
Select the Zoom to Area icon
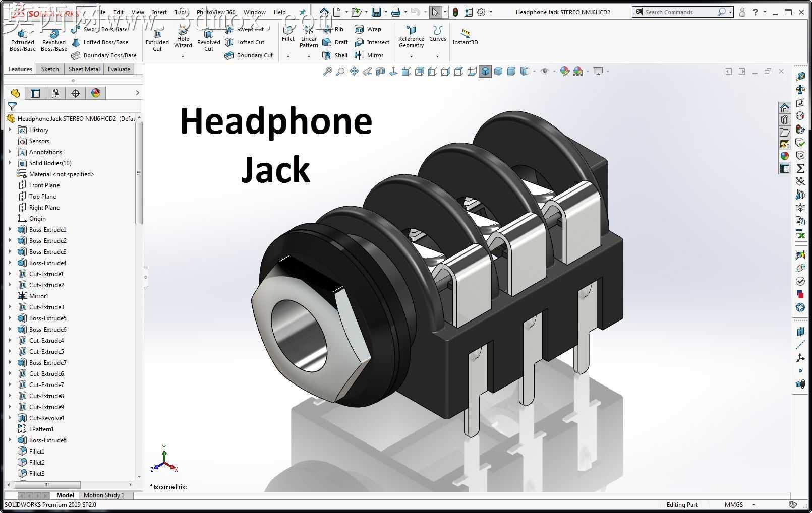pyautogui.click(x=341, y=71)
